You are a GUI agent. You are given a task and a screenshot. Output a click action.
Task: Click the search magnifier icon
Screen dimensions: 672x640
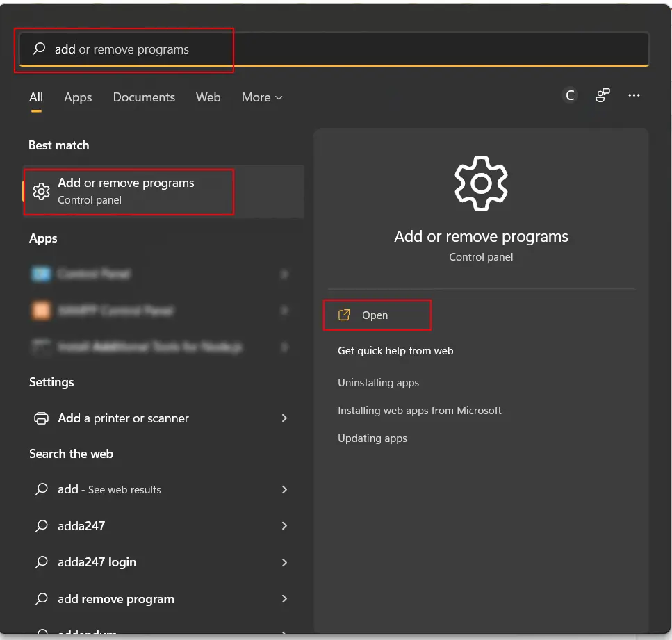pyautogui.click(x=38, y=49)
